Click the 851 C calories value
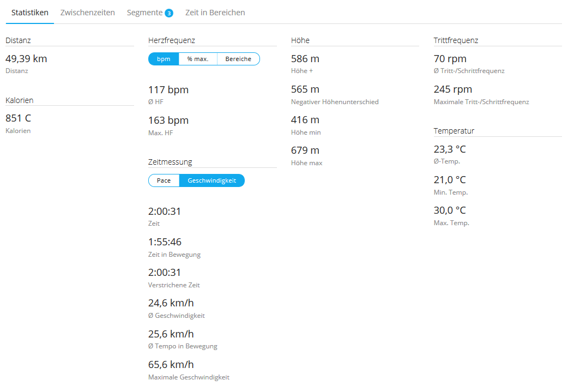Screen dimensions: 586x392 (x=19, y=118)
